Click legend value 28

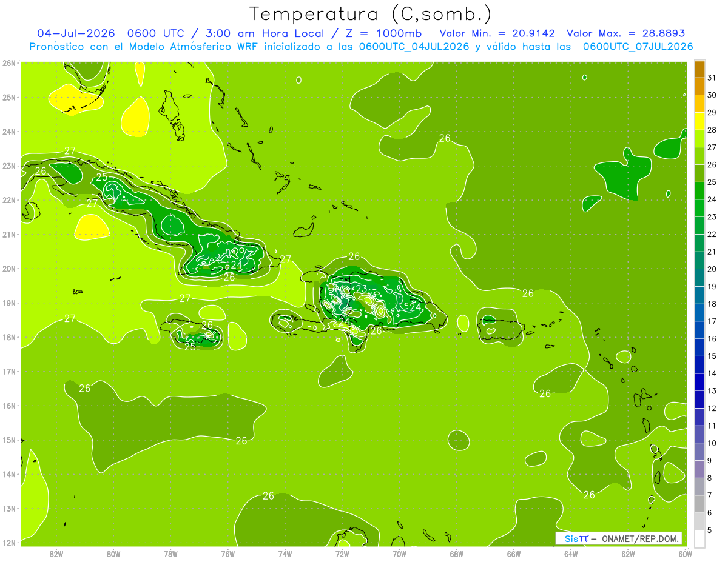click(x=712, y=130)
